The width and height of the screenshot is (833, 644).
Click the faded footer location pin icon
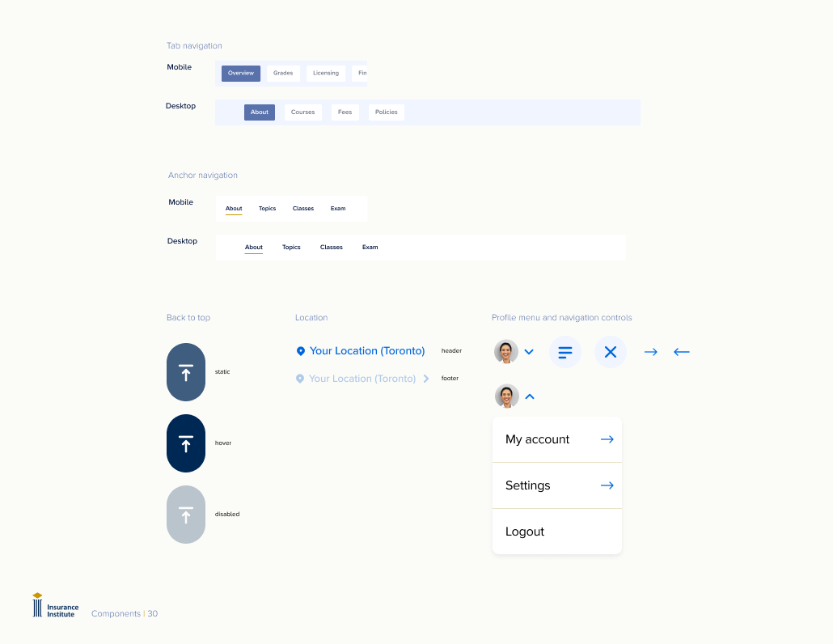300,379
